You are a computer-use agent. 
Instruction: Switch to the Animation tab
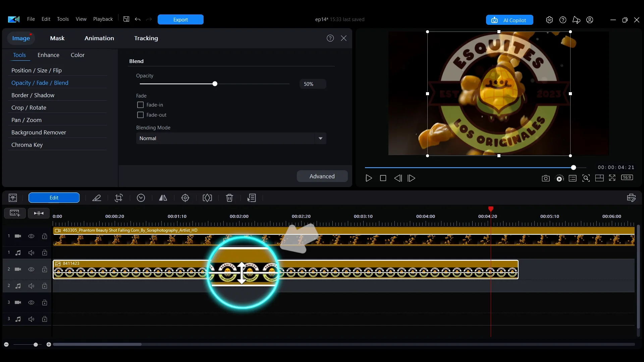tap(99, 38)
